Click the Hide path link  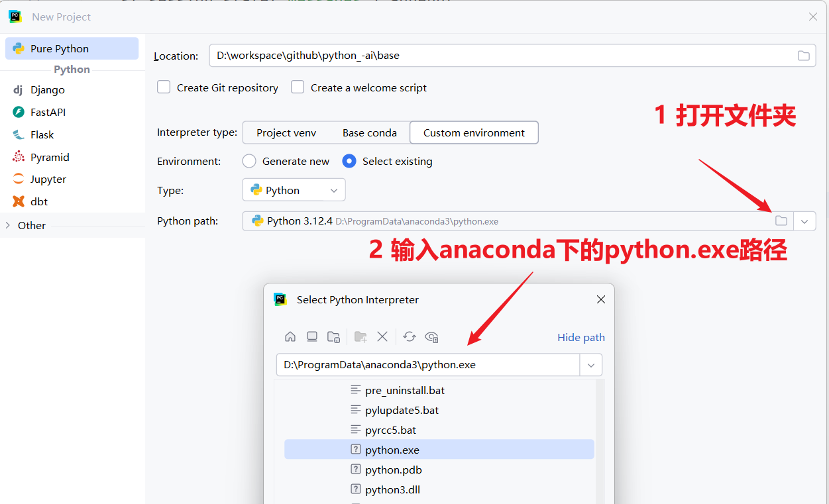point(581,337)
